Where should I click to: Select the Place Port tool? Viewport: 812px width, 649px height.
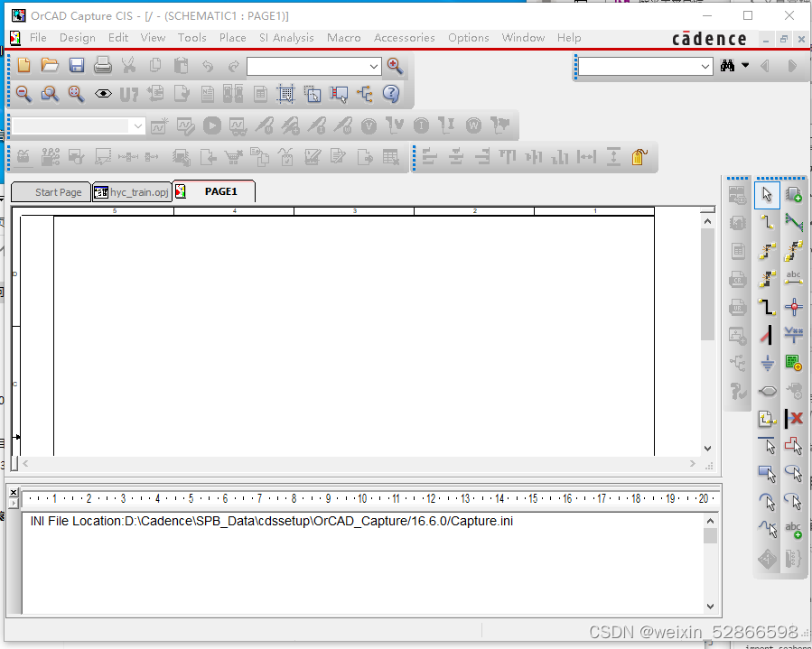(767, 390)
